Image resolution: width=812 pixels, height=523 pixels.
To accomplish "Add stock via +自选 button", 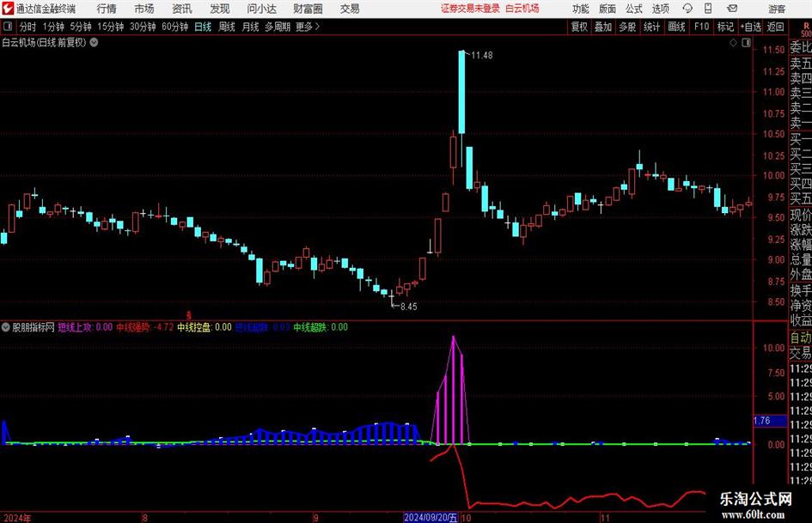I will tap(751, 27).
